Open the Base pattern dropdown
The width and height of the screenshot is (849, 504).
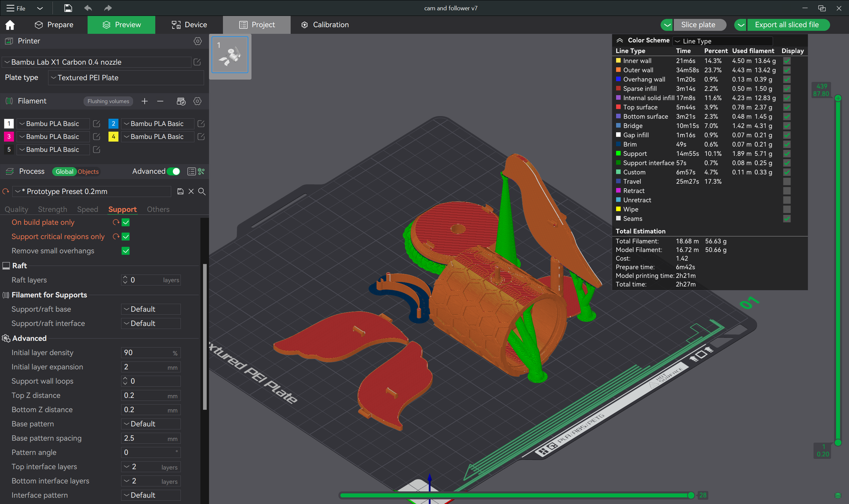click(x=151, y=424)
